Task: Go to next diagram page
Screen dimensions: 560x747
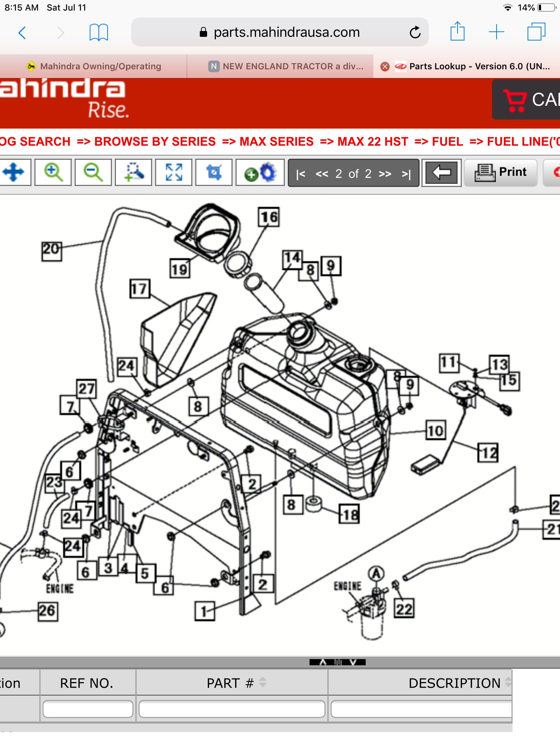Action: [385, 174]
